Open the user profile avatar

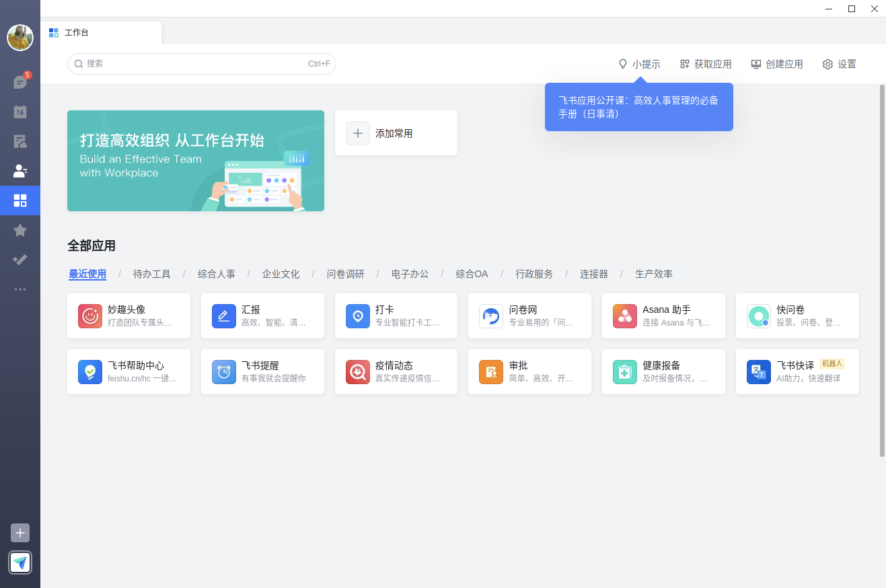click(x=20, y=38)
